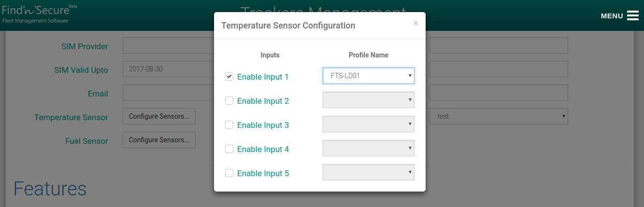The image size is (644, 207).
Task: Expand the Input 5 profile dropdown
Action: (x=369, y=172)
